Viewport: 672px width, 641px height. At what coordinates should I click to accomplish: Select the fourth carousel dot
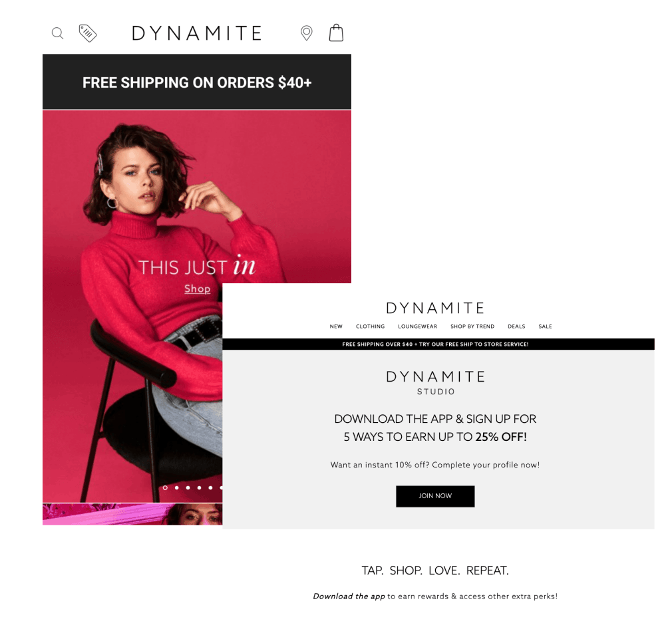pyautogui.click(x=199, y=487)
